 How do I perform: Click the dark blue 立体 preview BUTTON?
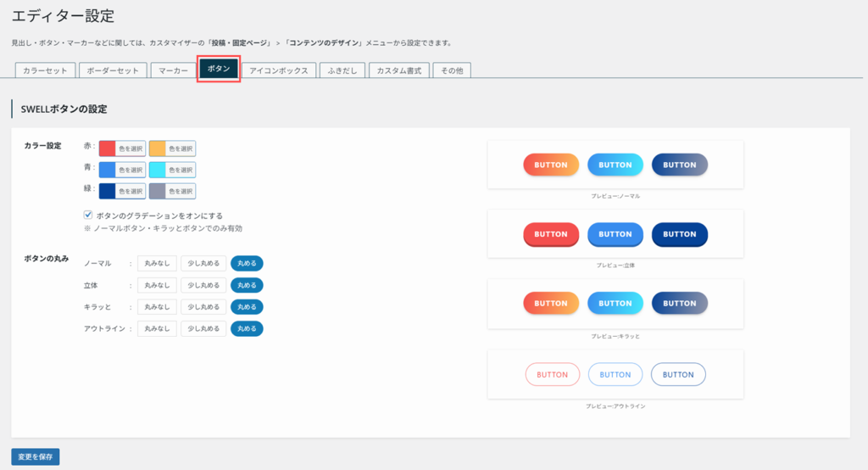coord(679,234)
